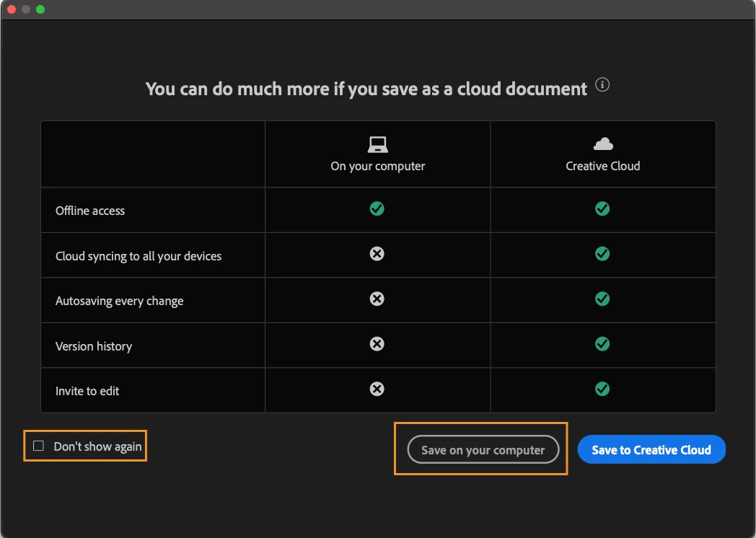This screenshot has width=756, height=538.
Task: Click the Version history row label
Action: pos(94,346)
